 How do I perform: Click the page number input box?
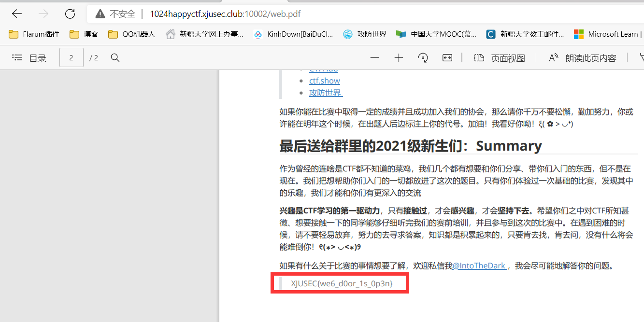pos(71,58)
